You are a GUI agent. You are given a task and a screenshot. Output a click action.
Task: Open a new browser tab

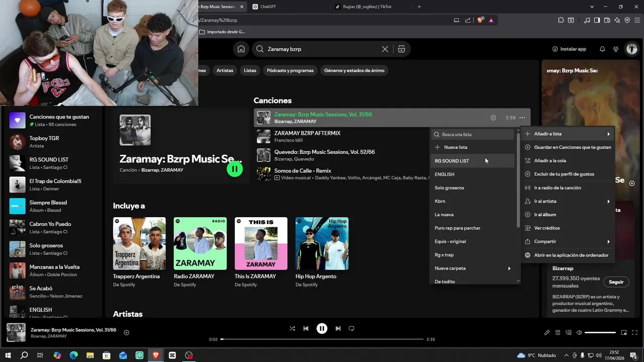419,7
